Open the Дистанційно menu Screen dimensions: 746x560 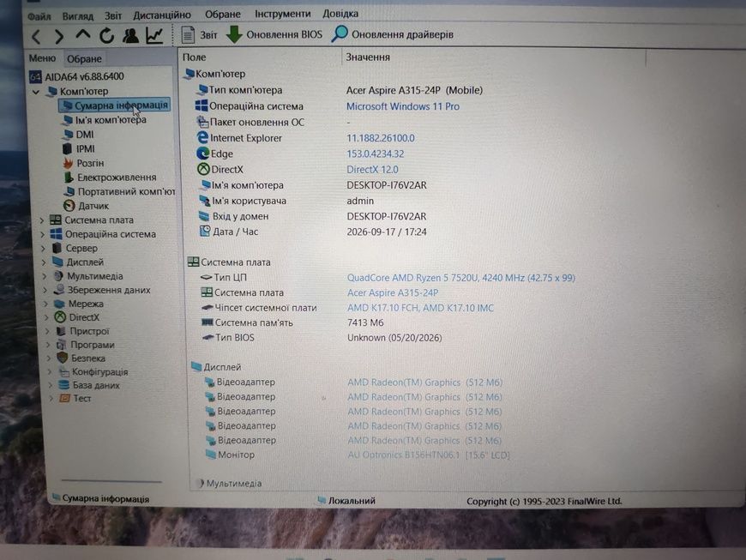162,15
